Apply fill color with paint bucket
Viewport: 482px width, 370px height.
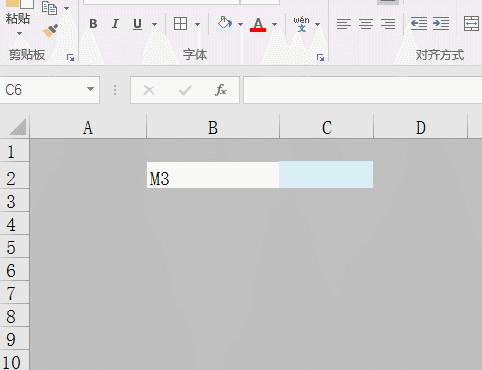(224, 24)
